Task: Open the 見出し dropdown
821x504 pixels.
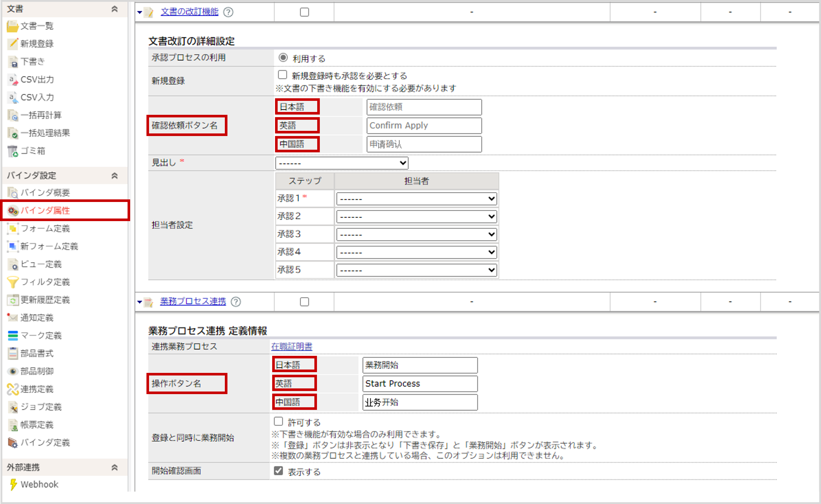Action: click(x=342, y=163)
